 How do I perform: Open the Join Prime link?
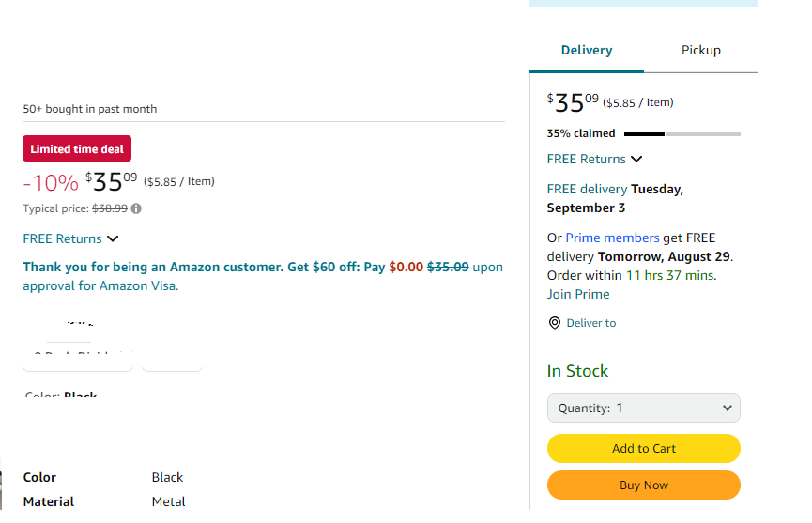(x=578, y=294)
